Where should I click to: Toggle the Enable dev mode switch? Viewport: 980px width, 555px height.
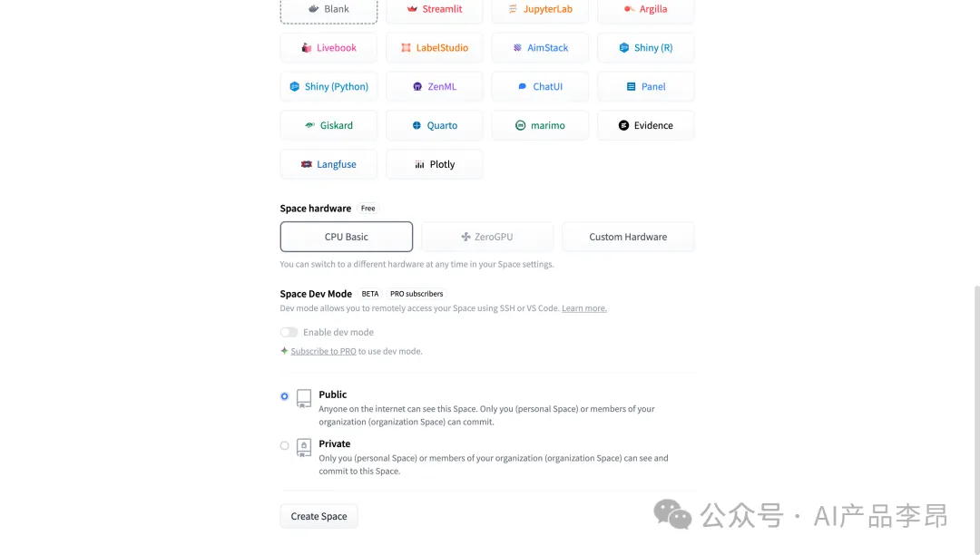coord(289,332)
